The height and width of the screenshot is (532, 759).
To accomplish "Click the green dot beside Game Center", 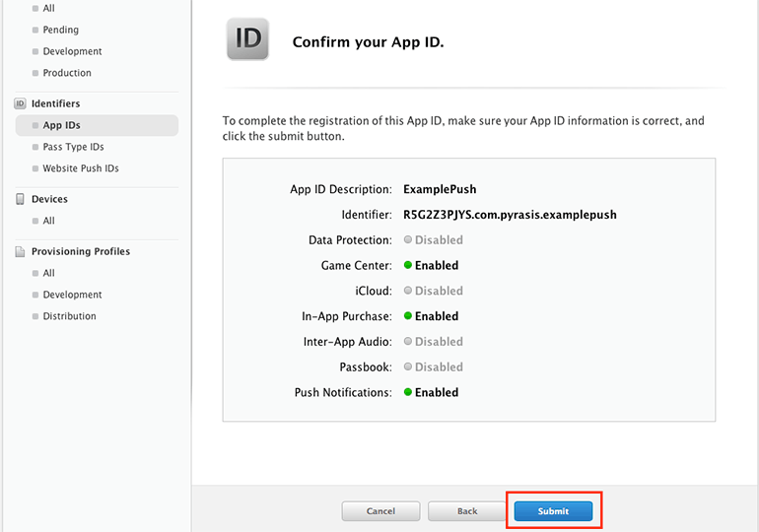I will [x=408, y=265].
